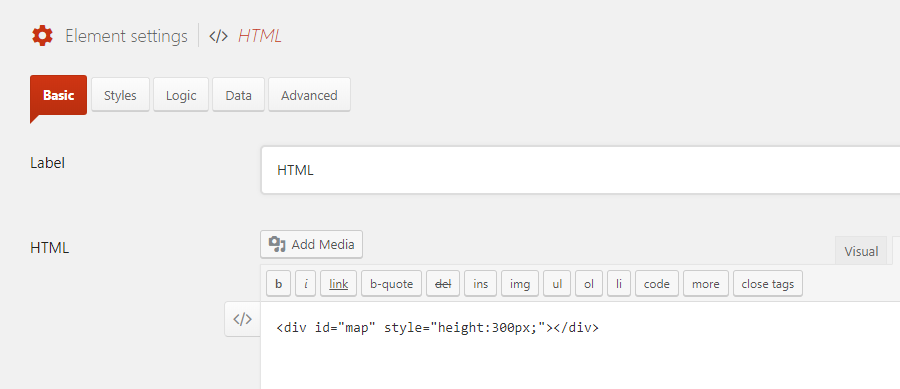Insert blockquote with b-quote button
Viewport: 900px width, 389px height.
(391, 283)
